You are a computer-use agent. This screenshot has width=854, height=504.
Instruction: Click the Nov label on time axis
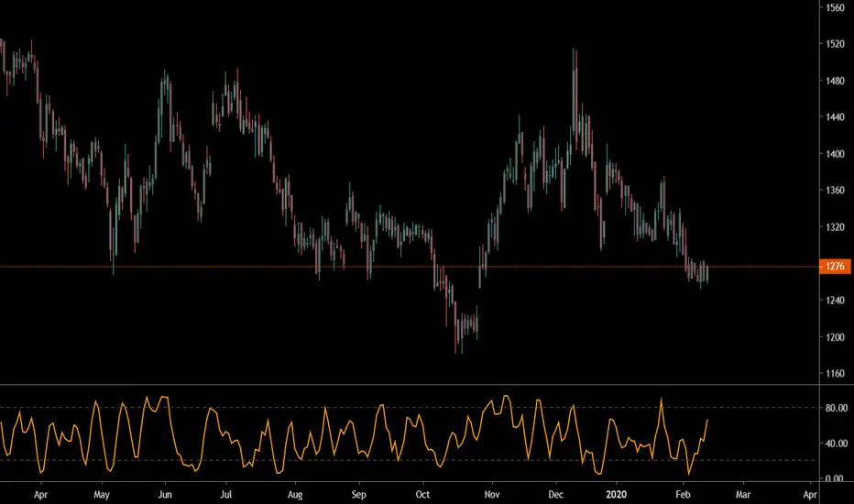click(492, 495)
